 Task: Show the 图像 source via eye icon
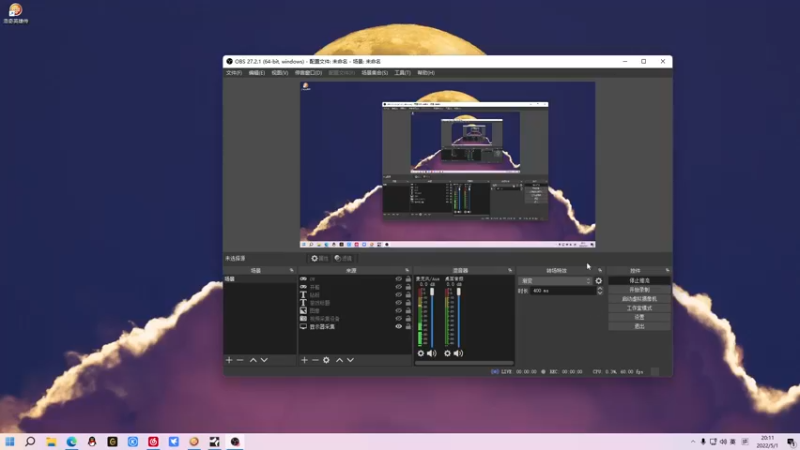click(x=398, y=310)
